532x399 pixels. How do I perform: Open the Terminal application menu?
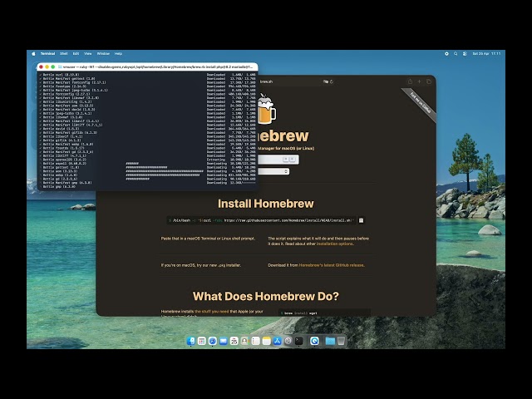47,53
